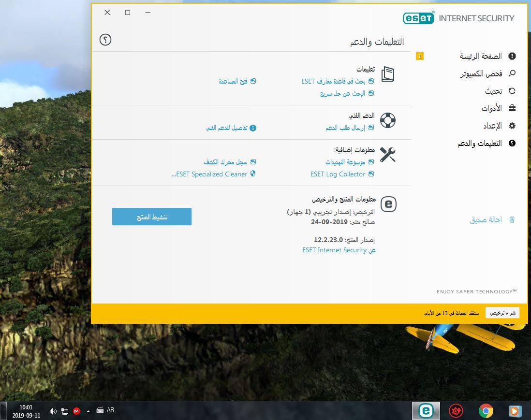Click the volume speaker tray icon

pyautogui.click(x=53, y=411)
